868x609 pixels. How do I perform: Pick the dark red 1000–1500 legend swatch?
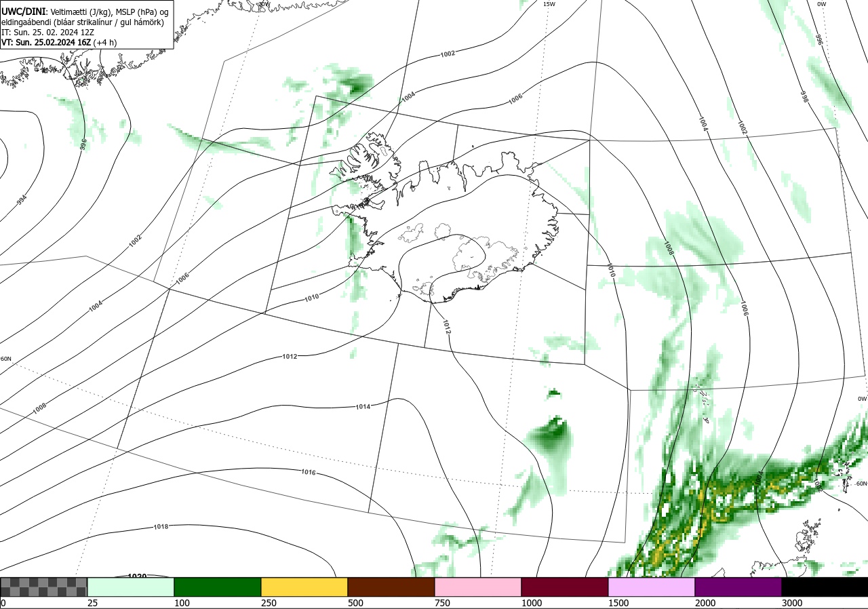(x=565, y=587)
